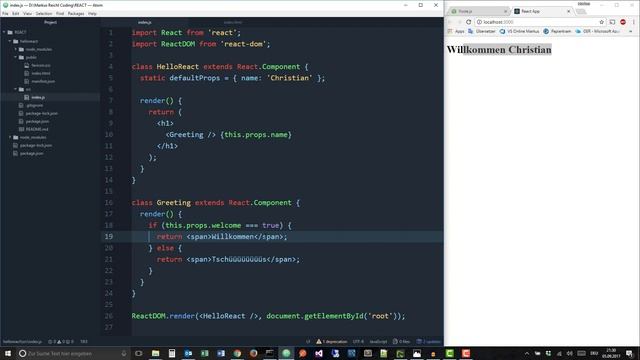Open the Papierkram bookmark
The image size is (640, 360).
[x=557, y=31]
